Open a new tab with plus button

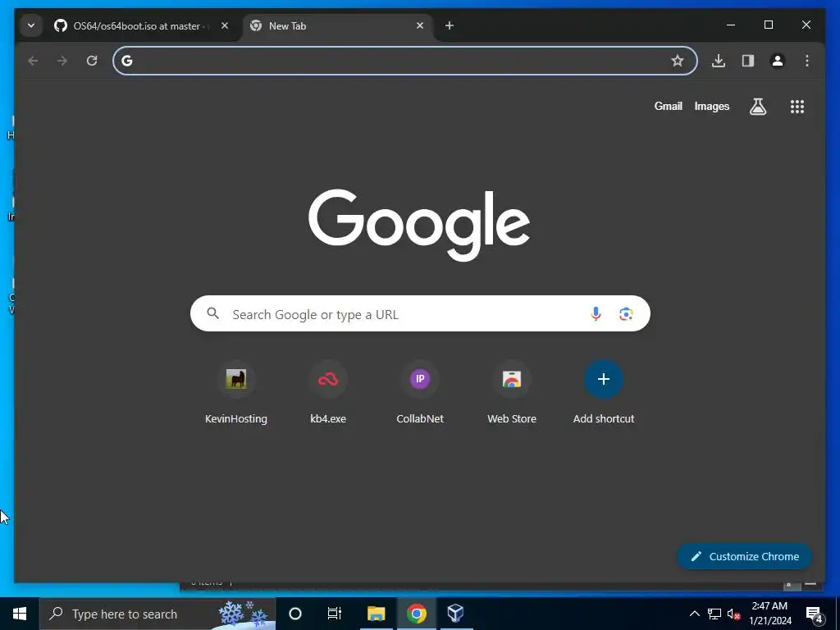point(450,25)
